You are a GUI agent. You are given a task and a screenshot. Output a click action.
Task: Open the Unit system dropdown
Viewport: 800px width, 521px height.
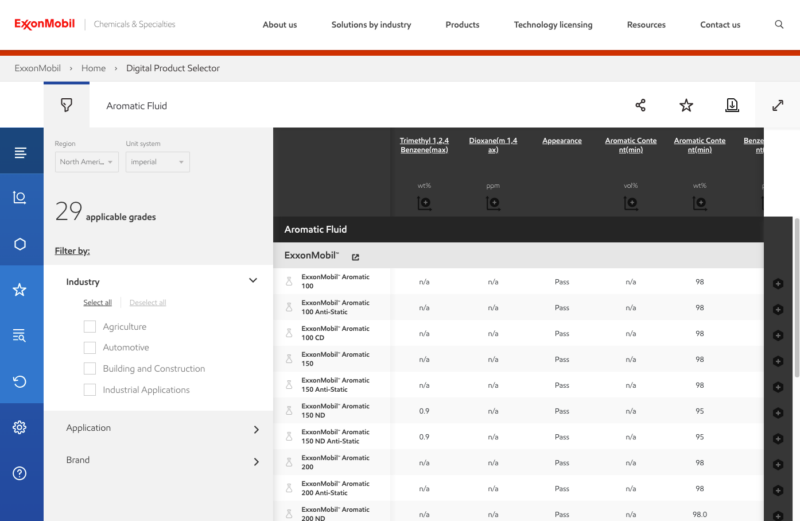pyautogui.click(x=158, y=162)
